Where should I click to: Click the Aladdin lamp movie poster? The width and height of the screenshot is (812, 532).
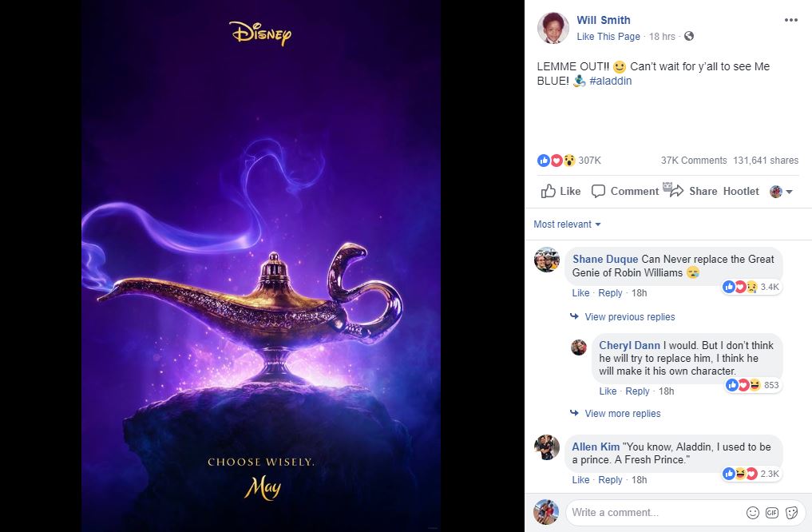263,266
